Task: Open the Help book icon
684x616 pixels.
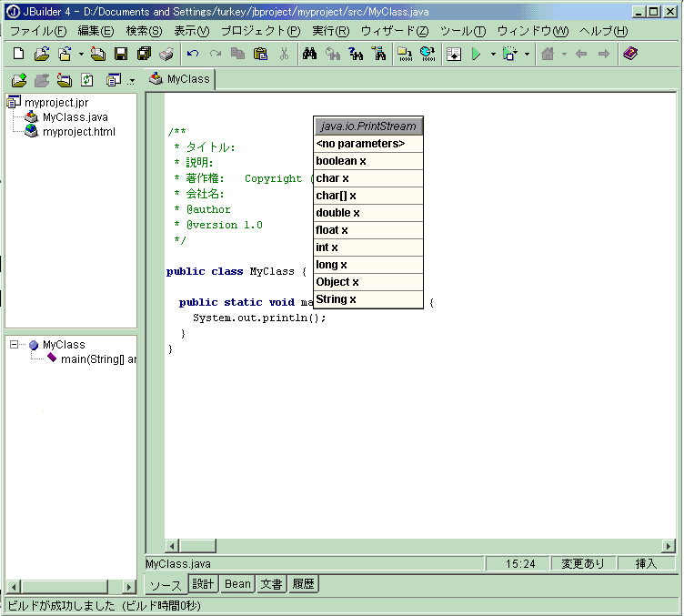Action: 629,55
